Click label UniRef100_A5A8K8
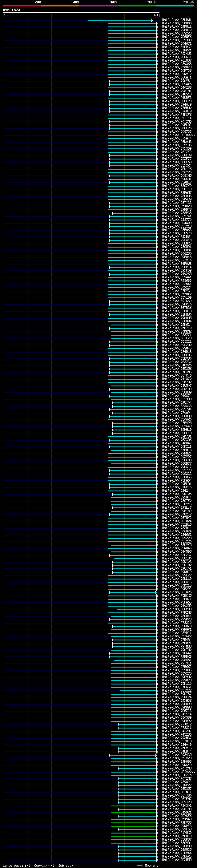This screenshot has height=868, width=197. pos(177,67)
